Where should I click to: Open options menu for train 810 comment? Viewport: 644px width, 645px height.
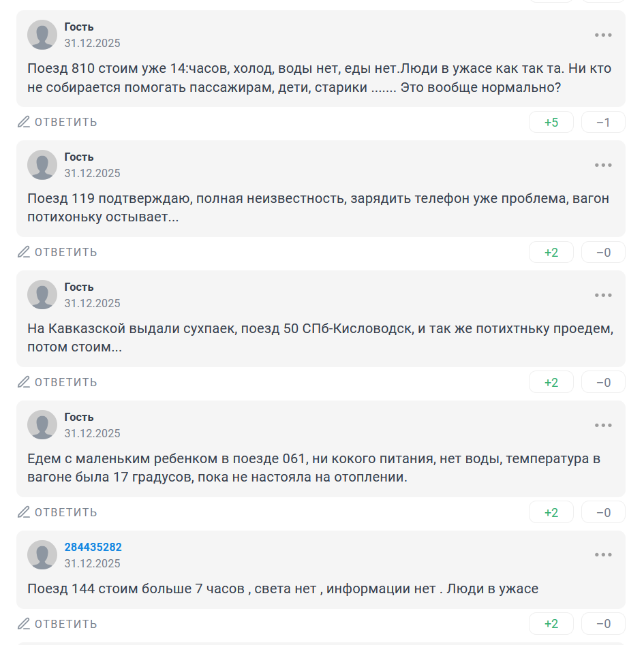603,35
